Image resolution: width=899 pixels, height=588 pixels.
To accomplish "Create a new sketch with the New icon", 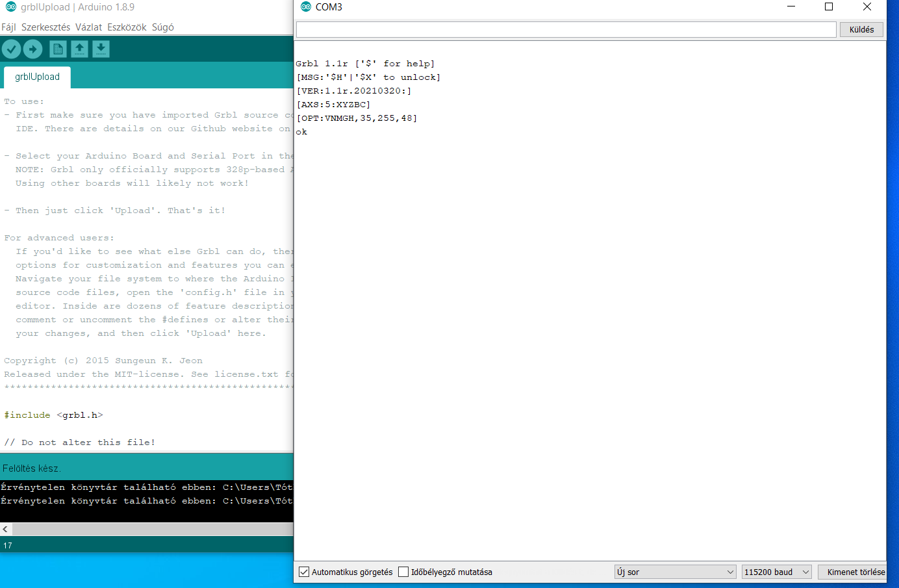I will click(x=58, y=49).
